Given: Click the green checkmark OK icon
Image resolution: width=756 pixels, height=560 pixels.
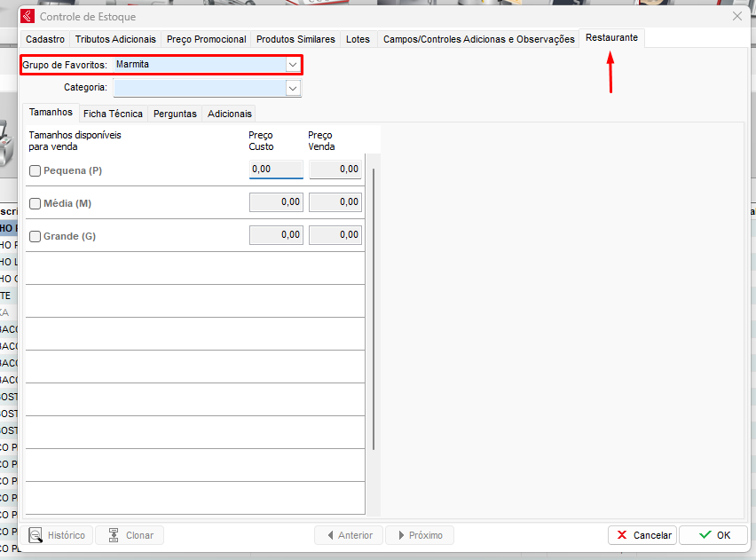Looking at the screenshot, I should click(705, 535).
